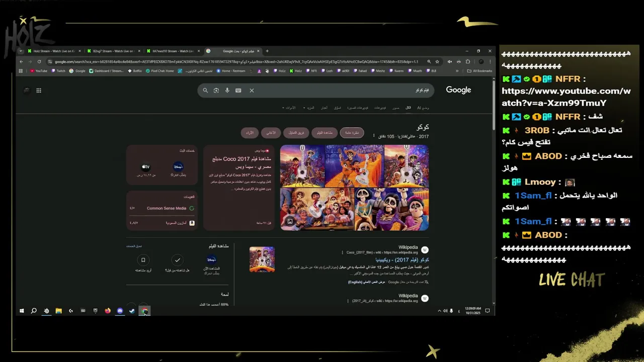This screenshot has height=362, width=644.
Task: Click Disney+ icon in streaming services card
Action: (x=178, y=166)
